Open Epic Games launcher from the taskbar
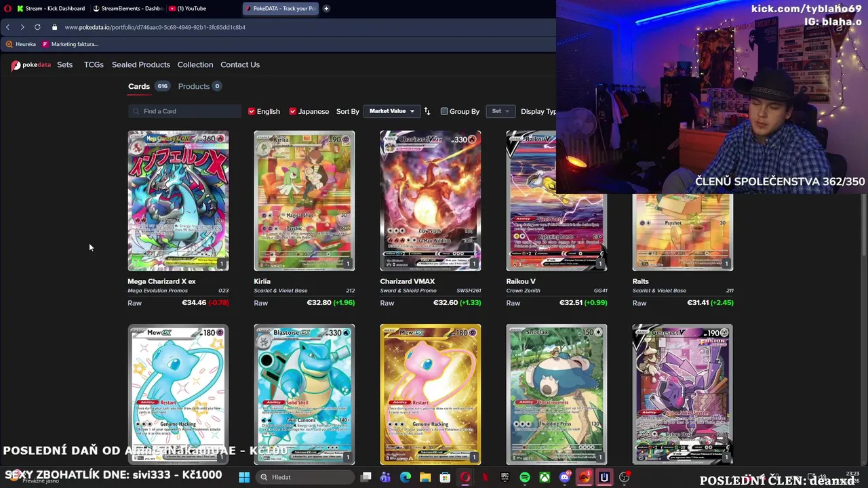 [505, 477]
